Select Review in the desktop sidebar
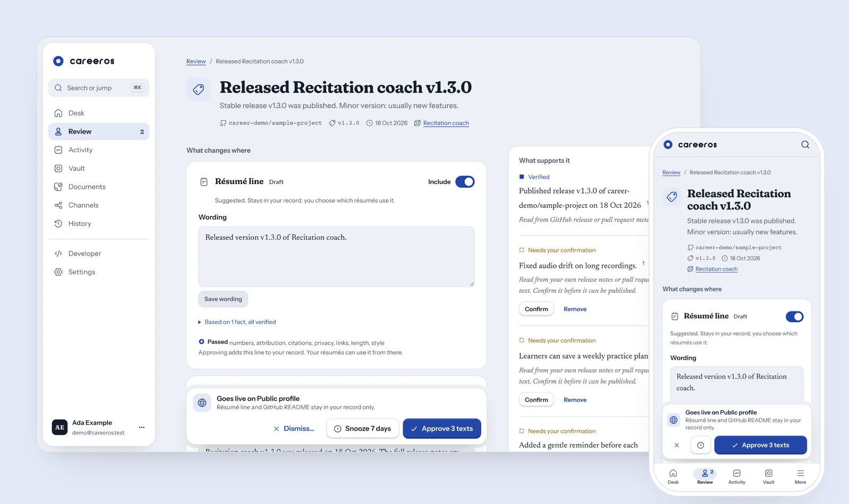Viewport: 849px width, 504px height. point(99,132)
